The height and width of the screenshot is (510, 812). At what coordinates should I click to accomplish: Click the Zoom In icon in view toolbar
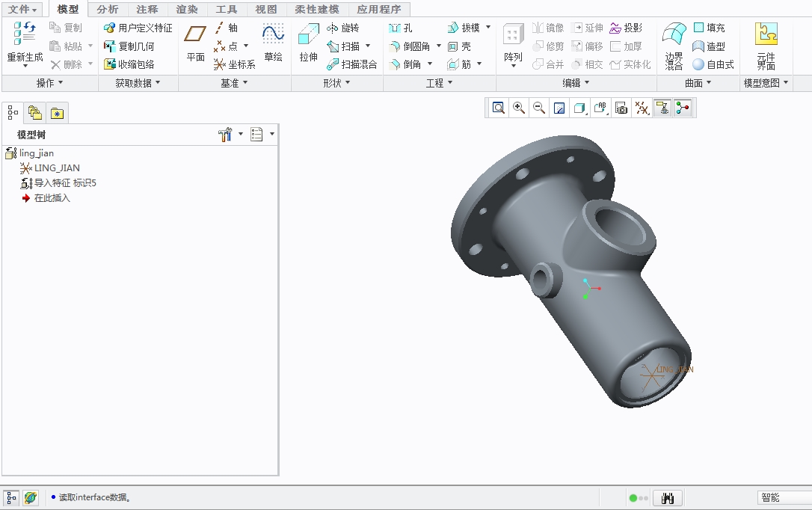pos(518,108)
